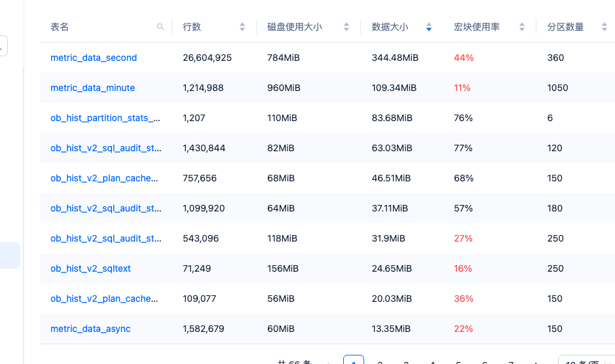Click the ob_hist_v2_plan_cache link with 757,656 rows
The image size is (615, 364).
104,178
